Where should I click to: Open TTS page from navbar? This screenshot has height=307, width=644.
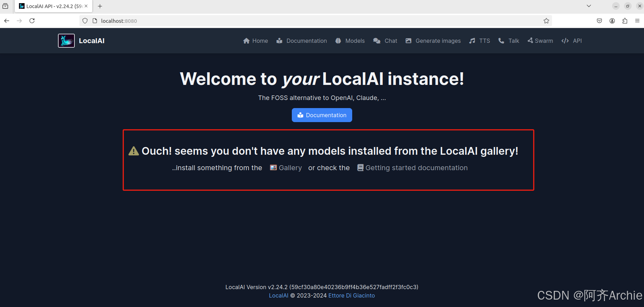click(480, 41)
